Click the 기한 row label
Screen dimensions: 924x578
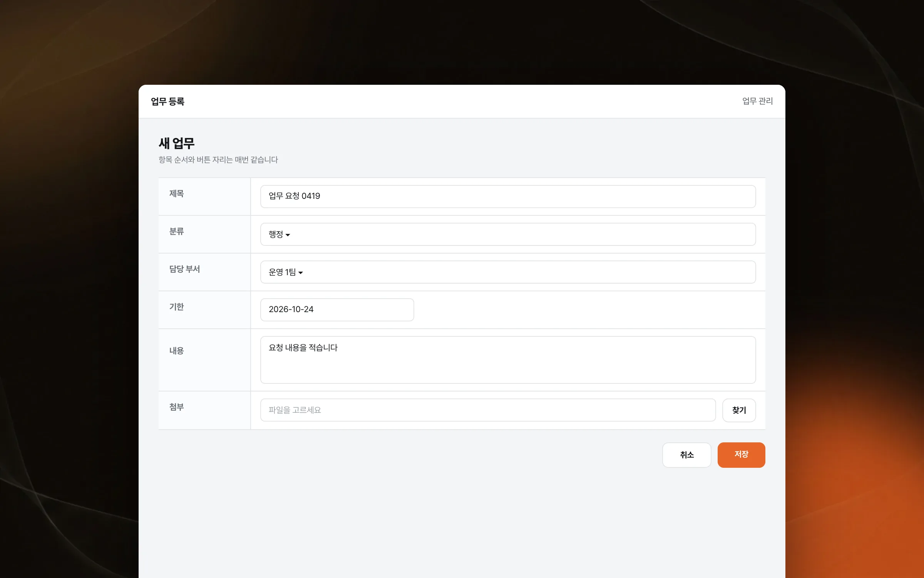pos(177,307)
